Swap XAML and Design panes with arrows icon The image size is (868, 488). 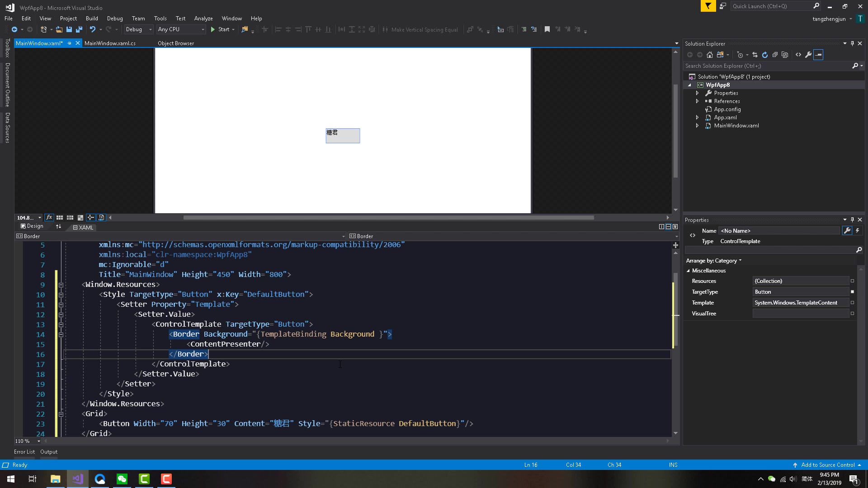pyautogui.click(x=58, y=226)
